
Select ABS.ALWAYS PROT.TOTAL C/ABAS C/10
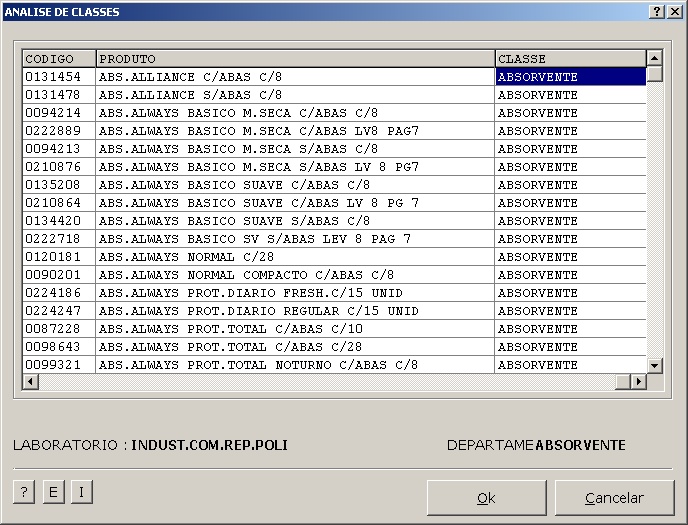(x=295, y=329)
